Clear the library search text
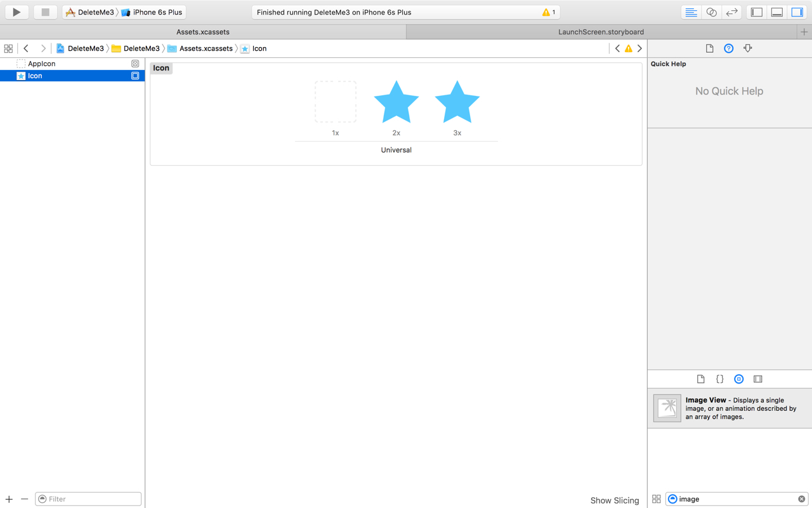Screen dimensions: 812x508 pyautogui.click(x=801, y=499)
